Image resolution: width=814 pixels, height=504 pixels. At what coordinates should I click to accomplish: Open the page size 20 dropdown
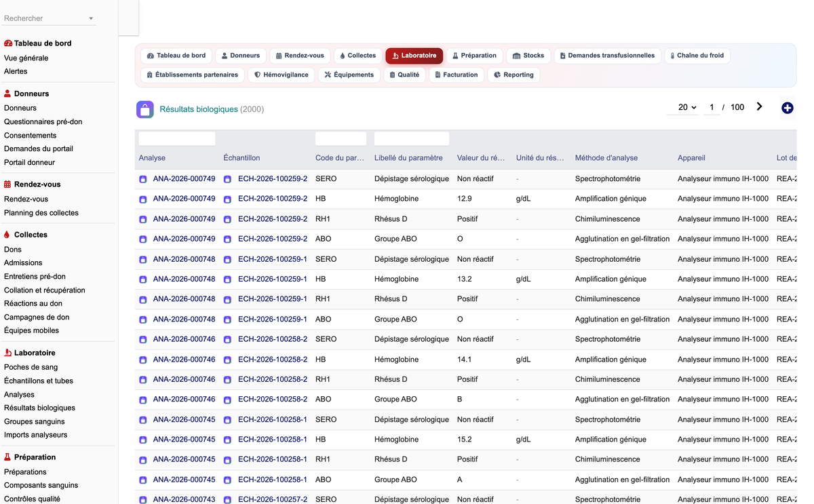point(682,107)
